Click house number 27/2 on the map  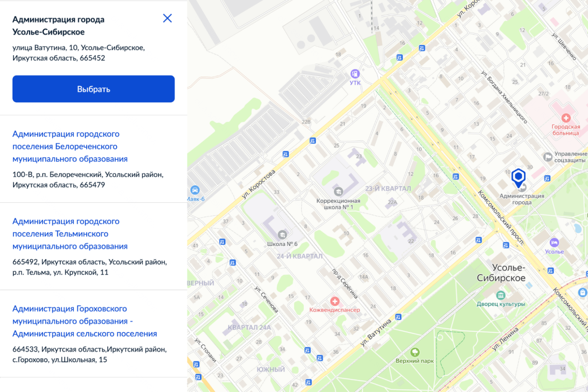544,94
